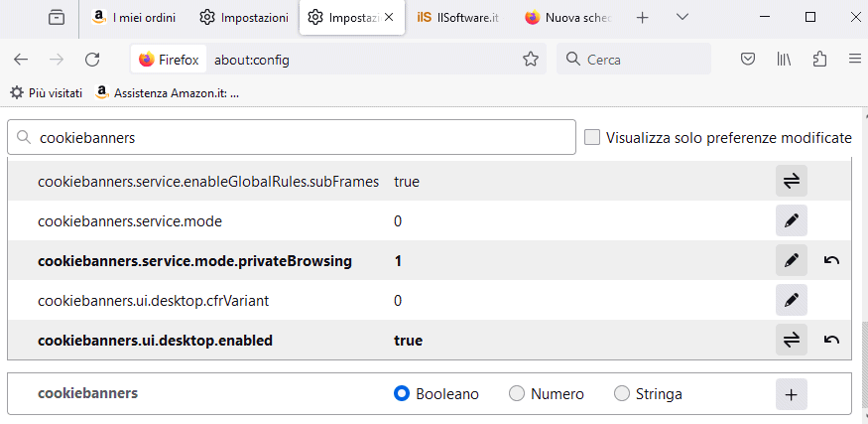Image resolution: width=868 pixels, height=424 pixels.
Task: Edit cookiebanners.service.mode value
Action: 791,220
